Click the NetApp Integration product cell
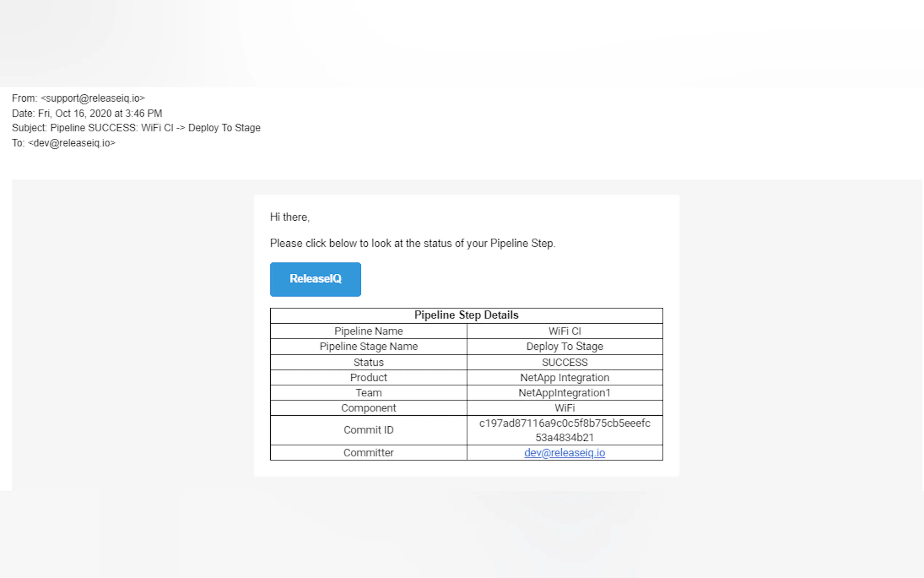Viewport: 924px width, 578px height. pyautogui.click(x=564, y=377)
